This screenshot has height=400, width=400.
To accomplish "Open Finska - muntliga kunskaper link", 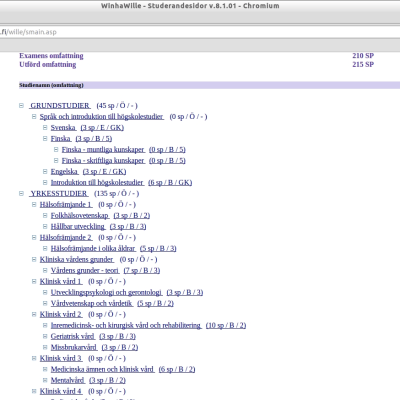I will point(103,150).
